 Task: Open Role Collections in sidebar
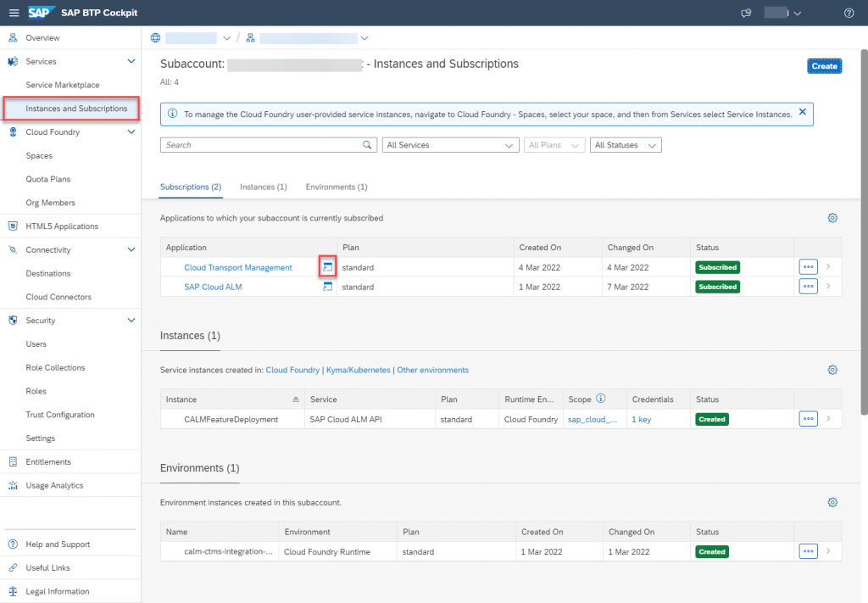55,368
